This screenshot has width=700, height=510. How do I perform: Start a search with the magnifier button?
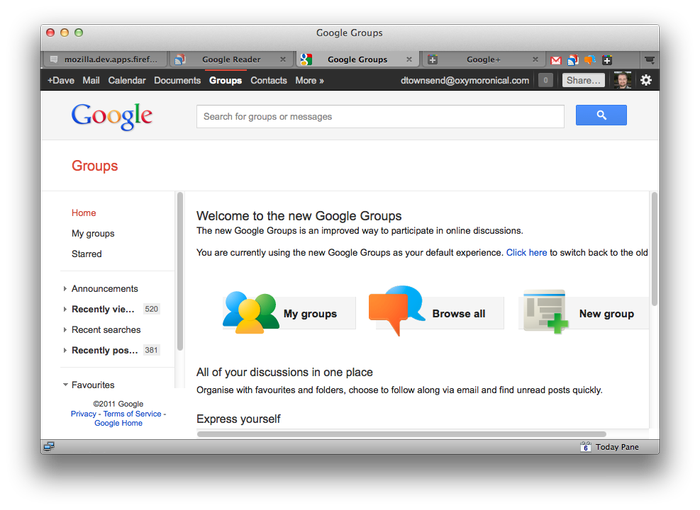pos(601,115)
